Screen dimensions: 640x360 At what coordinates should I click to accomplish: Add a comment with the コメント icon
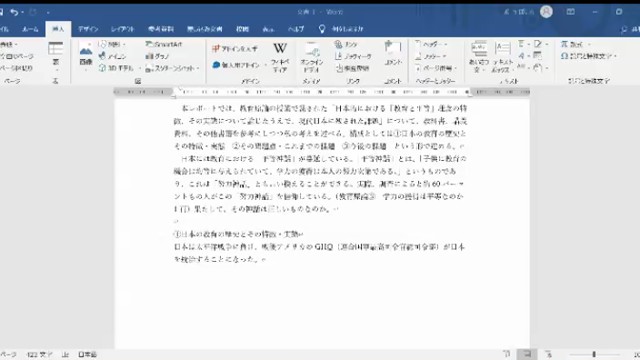[x=393, y=53]
